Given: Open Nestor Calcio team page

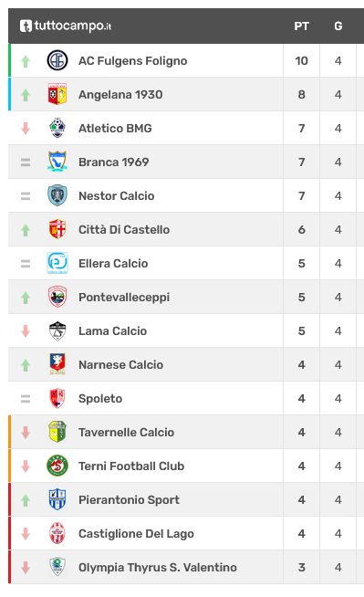Looking at the screenshot, I should pos(117,195).
